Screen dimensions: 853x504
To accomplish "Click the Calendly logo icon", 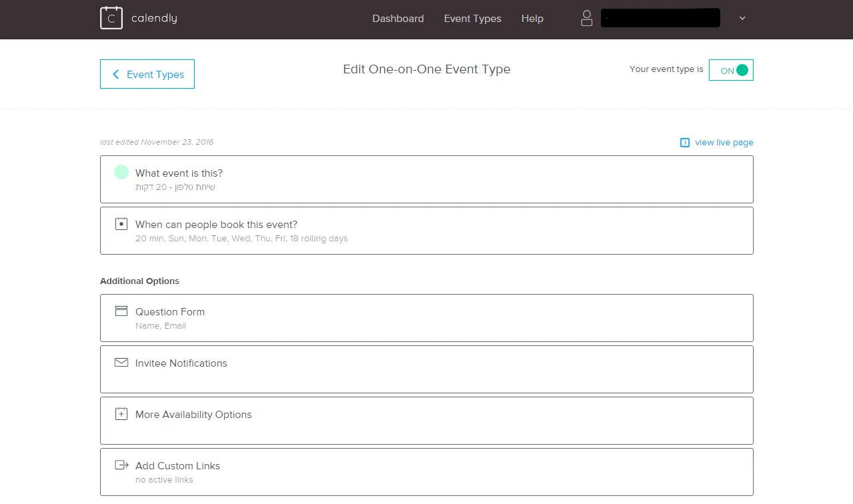I will [x=111, y=18].
